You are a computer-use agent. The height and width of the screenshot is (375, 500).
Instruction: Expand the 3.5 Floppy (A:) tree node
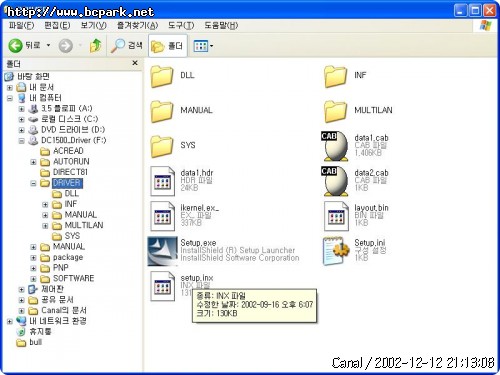(22, 109)
